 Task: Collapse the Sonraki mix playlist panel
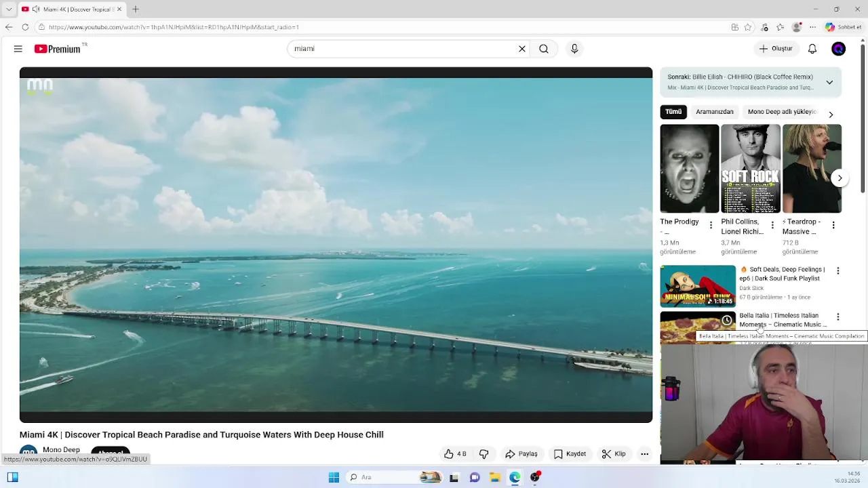click(829, 82)
